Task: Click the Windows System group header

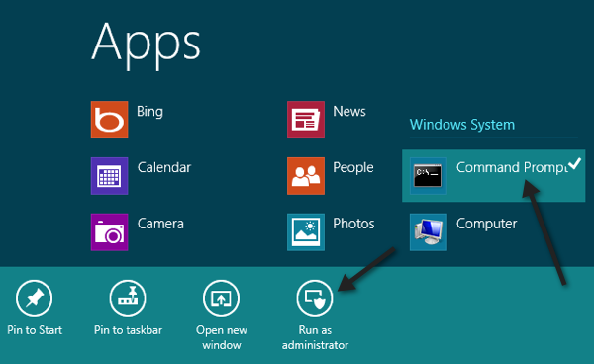Action: [x=462, y=125]
